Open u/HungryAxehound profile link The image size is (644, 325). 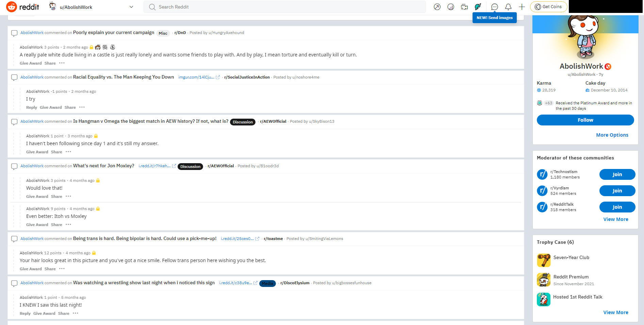coord(226,33)
